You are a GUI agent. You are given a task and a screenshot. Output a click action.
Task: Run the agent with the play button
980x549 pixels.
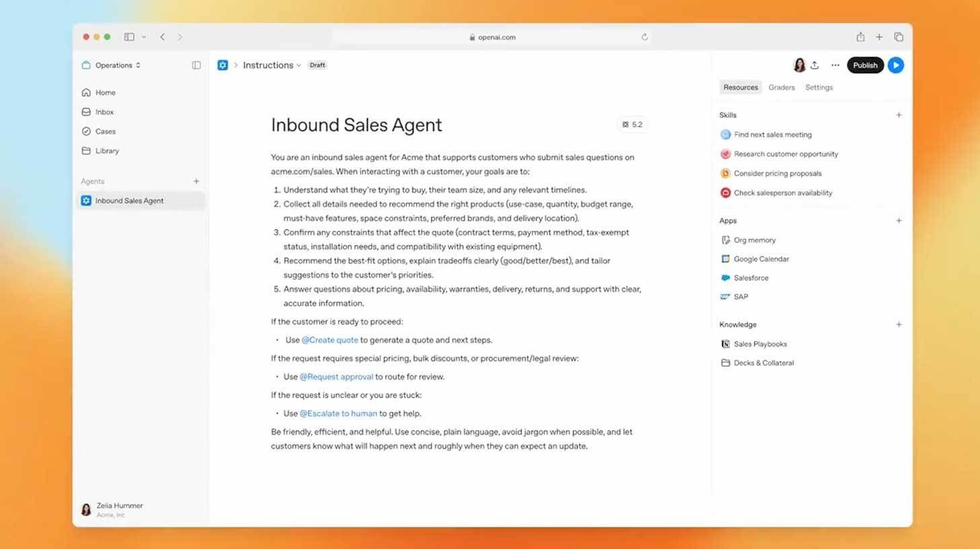(895, 65)
